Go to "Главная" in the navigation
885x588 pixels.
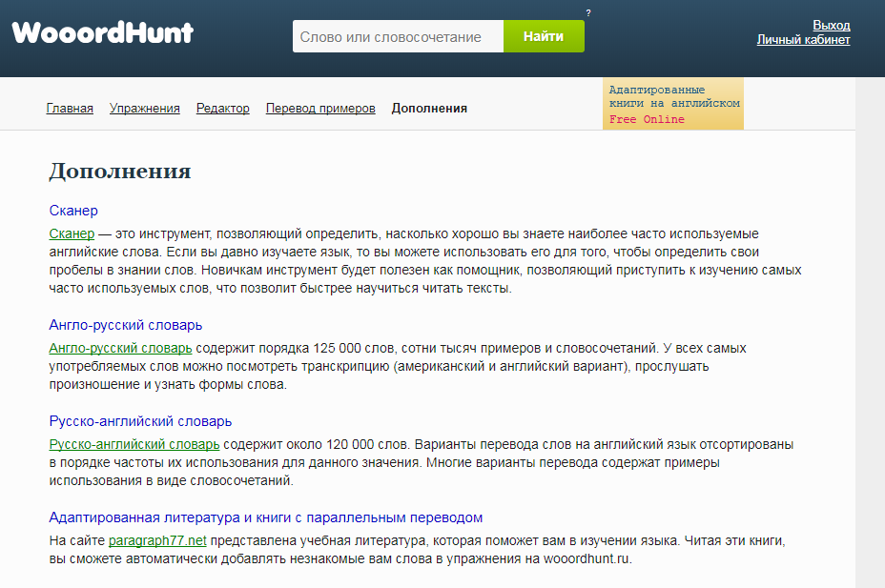click(x=70, y=108)
